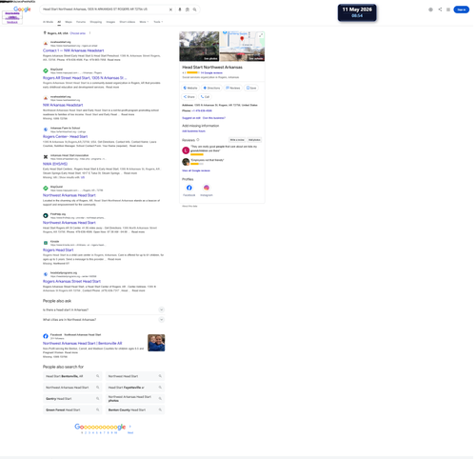
Task: Click the reviewer avatar with the letter L
Action: (186, 150)
